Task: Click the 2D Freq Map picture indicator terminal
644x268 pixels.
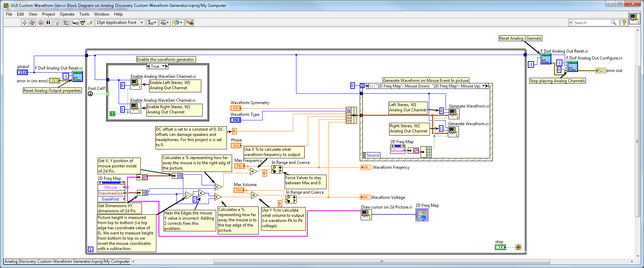Action: (422, 215)
